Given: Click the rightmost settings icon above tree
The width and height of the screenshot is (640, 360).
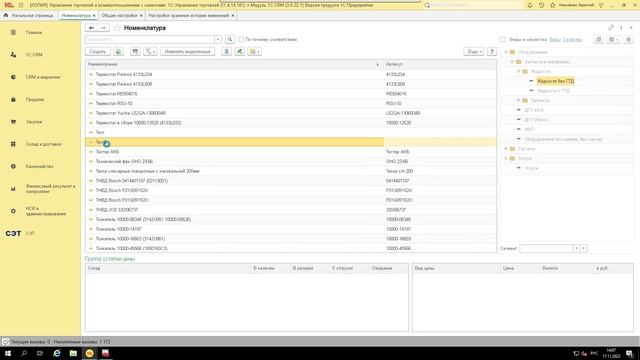Looking at the screenshot, I should pyautogui.click(x=629, y=40).
